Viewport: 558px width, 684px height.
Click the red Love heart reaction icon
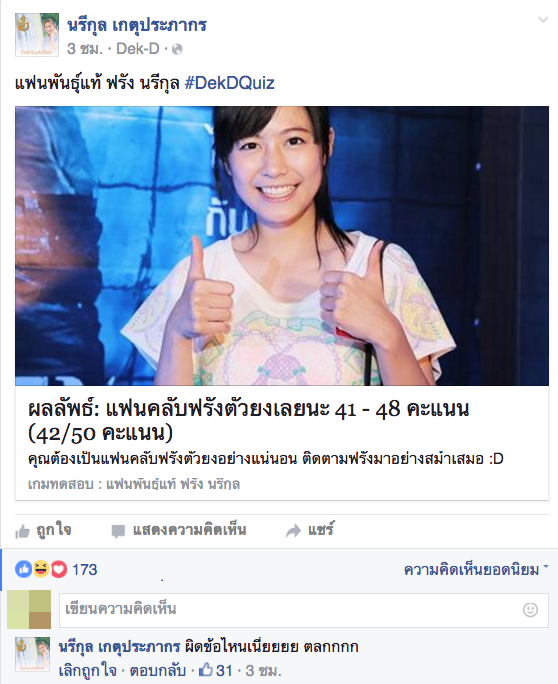[59, 569]
